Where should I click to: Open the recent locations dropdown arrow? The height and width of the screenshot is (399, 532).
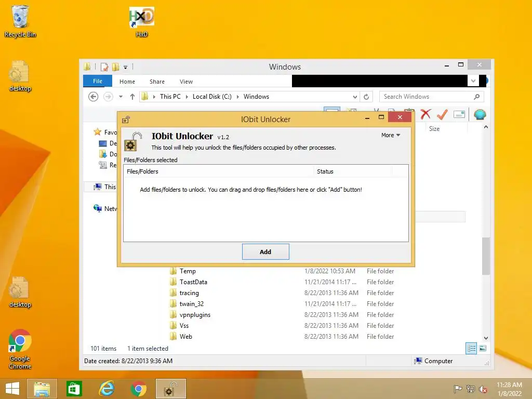121,97
